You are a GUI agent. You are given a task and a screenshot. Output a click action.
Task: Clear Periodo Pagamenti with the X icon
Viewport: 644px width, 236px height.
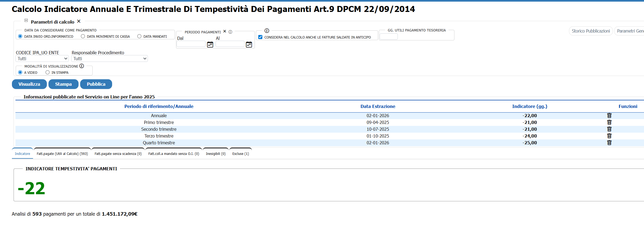coord(225,31)
